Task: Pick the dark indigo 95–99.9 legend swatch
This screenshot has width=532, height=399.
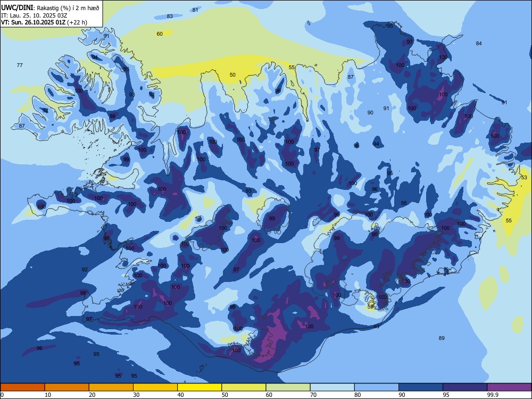Action: (x=465, y=387)
